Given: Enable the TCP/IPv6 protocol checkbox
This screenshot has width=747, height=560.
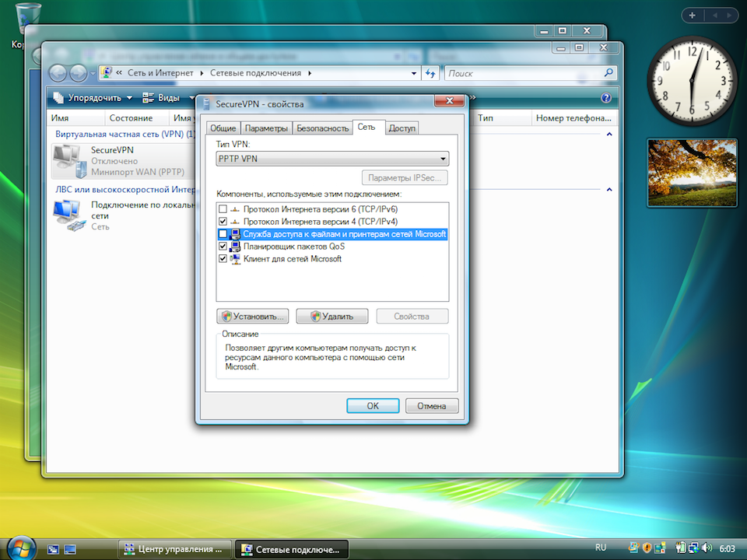Looking at the screenshot, I should click(x=223, y=209).
